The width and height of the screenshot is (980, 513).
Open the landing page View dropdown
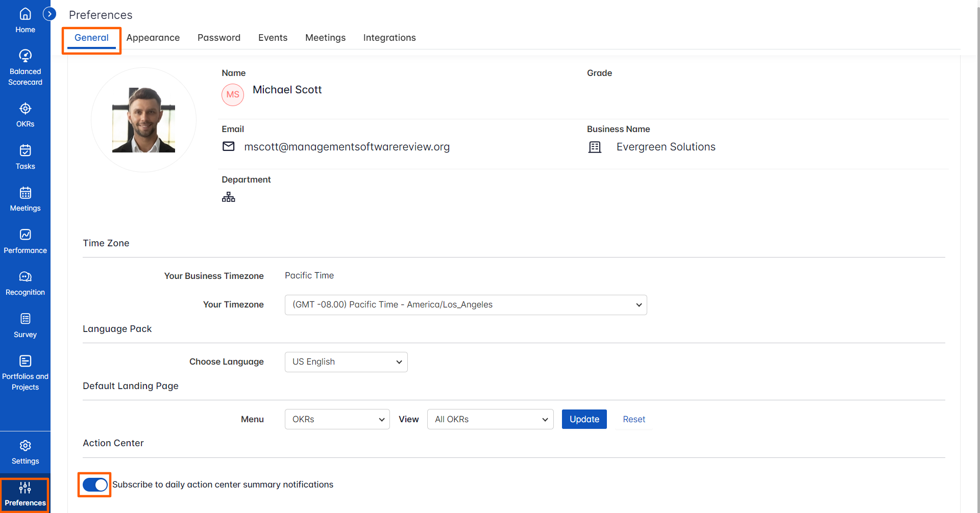(490, 419)
